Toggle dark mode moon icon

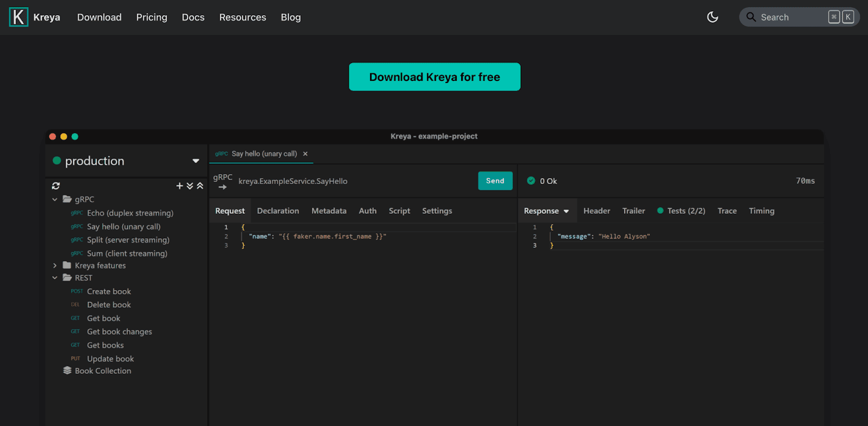712,17
